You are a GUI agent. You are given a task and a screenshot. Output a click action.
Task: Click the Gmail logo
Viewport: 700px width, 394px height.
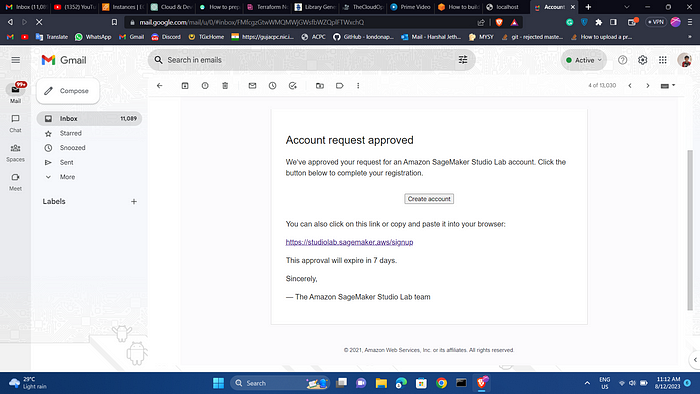point(64,60)
